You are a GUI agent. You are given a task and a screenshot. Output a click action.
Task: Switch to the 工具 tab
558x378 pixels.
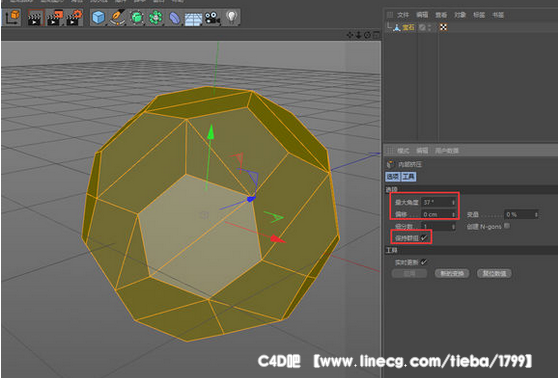409,177
